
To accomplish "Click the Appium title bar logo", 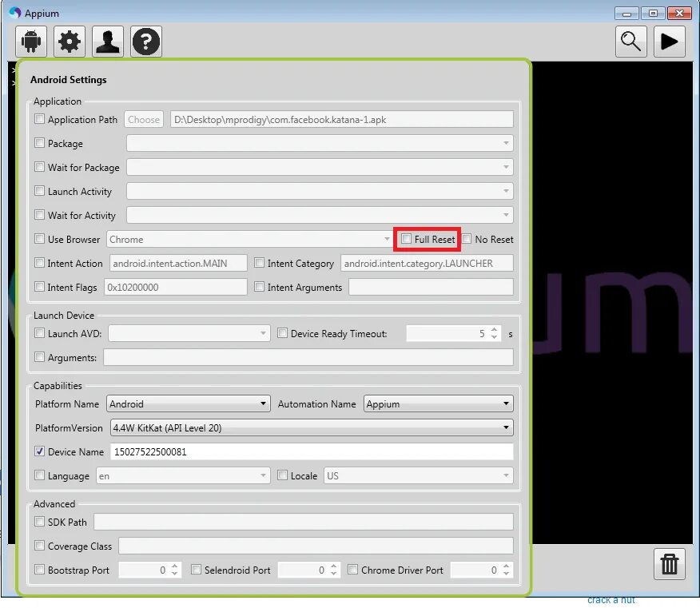I will point(15,13).
